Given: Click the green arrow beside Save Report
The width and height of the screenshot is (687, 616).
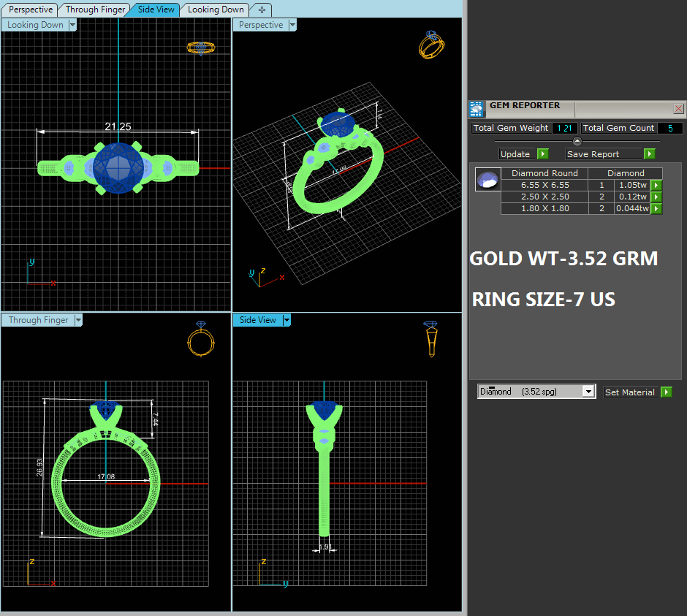Looking at the screenshot, I should click(649, 154).
